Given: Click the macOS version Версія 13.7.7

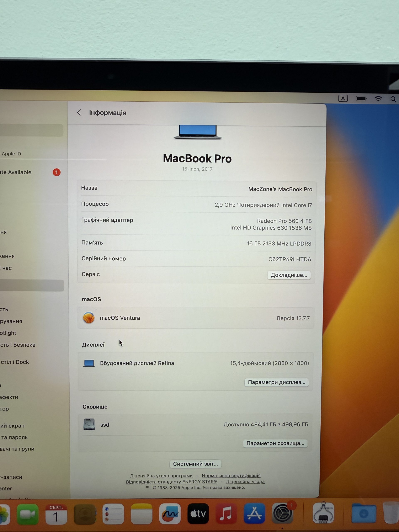Looking at the screenshot, I should (293, 318).
